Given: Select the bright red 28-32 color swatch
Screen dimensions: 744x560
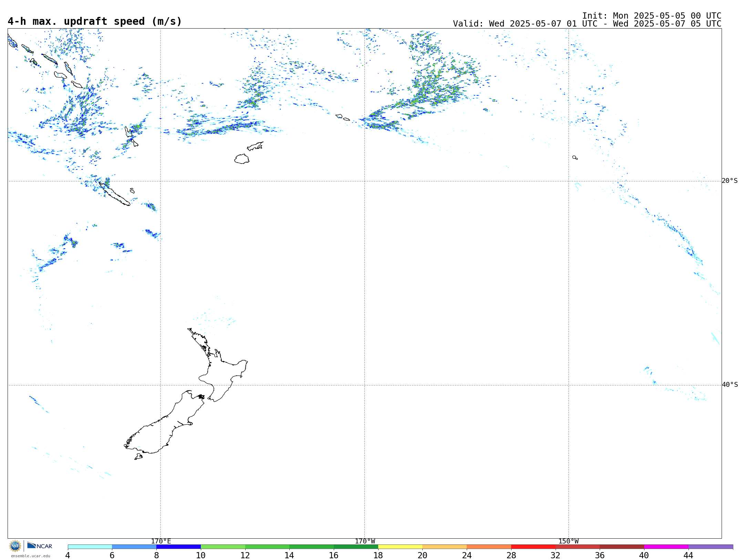Looking at the screenshot, I should coord(533,547).
